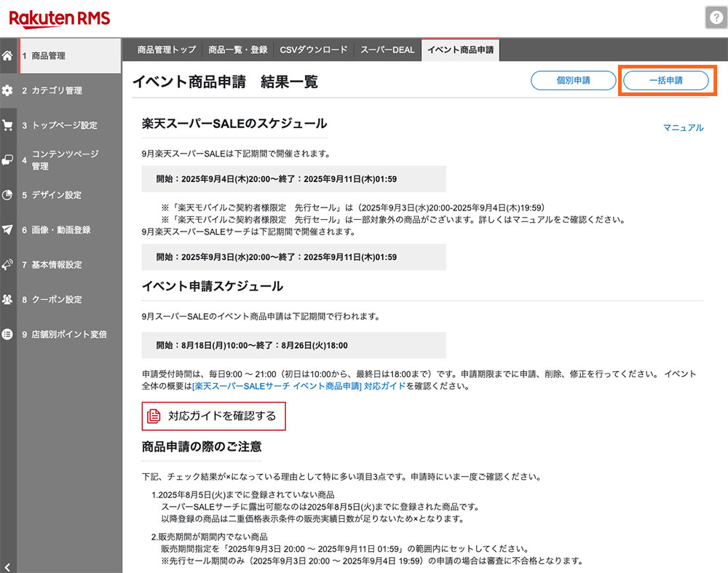Select the イベント商品申請 tab
Screen dimensions: 728x573
coord(461,50)
